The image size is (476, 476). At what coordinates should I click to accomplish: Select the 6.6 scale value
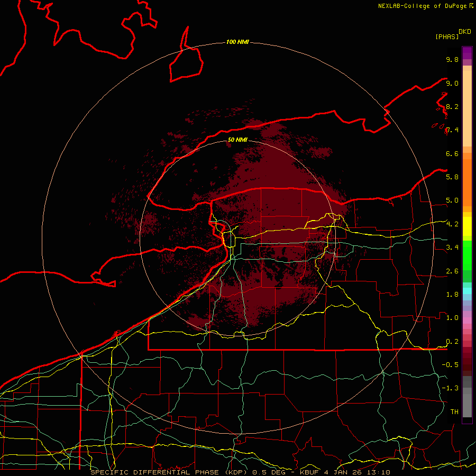(x=452, y=153)
